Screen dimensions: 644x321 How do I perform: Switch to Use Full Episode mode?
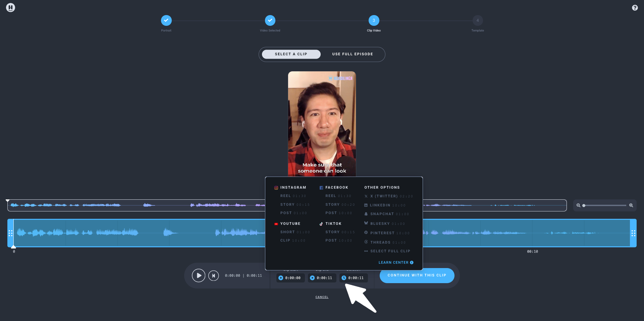click(x=352, y=54)
